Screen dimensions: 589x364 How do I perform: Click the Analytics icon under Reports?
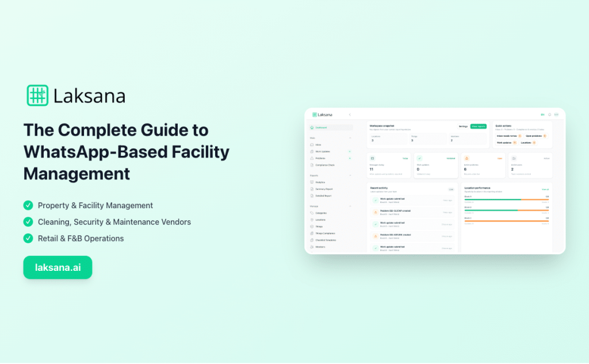312,183
